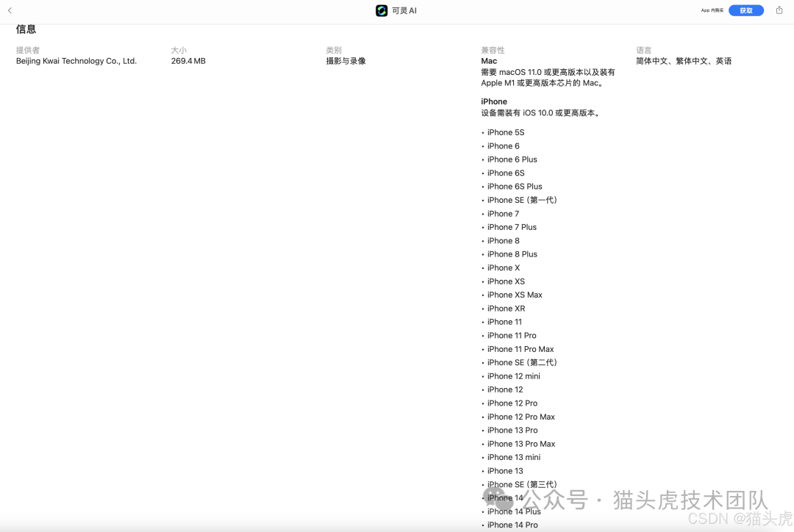Click the iPhone 14 Pro list entry
The width and height of the screenshot is (794, 532).
(x=512, y=525)
